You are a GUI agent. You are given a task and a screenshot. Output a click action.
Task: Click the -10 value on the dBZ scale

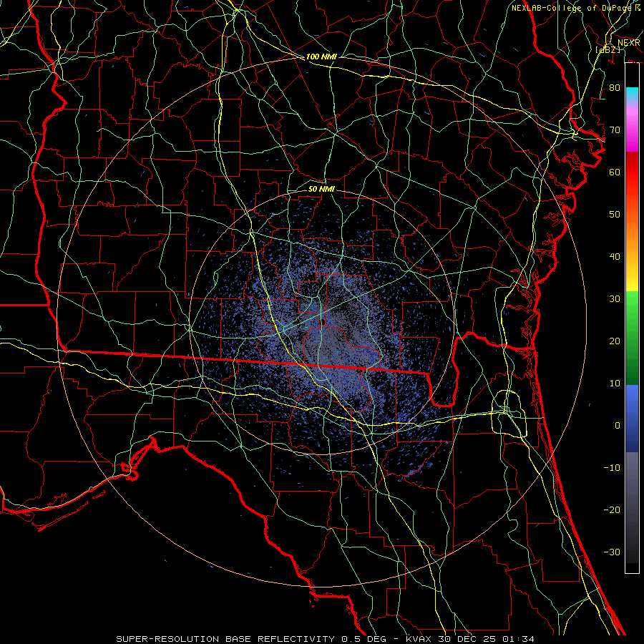[612, 468]
